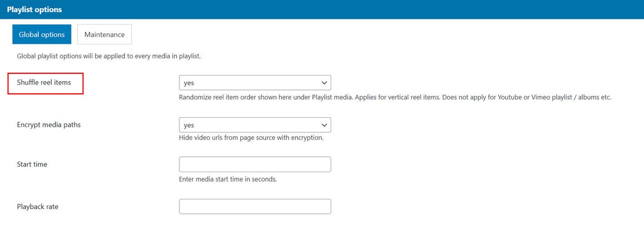Viewport: 644px width, 225px height.
Task: Click the "yes" value in Shuffle reel items
Action: [189, 83]
